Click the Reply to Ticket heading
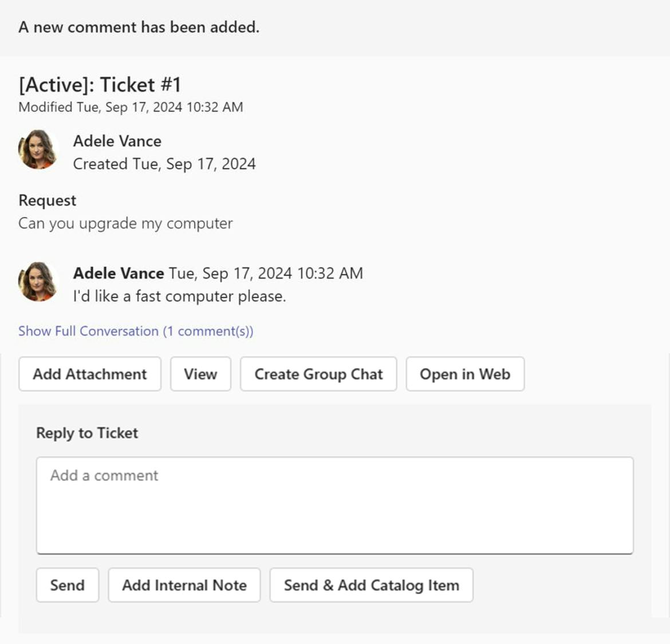670x644 pixels. pos(87,433)
